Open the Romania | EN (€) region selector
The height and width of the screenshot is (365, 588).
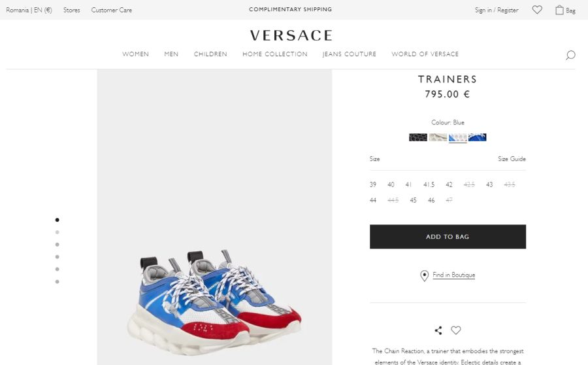pyautogui.click(x=29, y=10)
